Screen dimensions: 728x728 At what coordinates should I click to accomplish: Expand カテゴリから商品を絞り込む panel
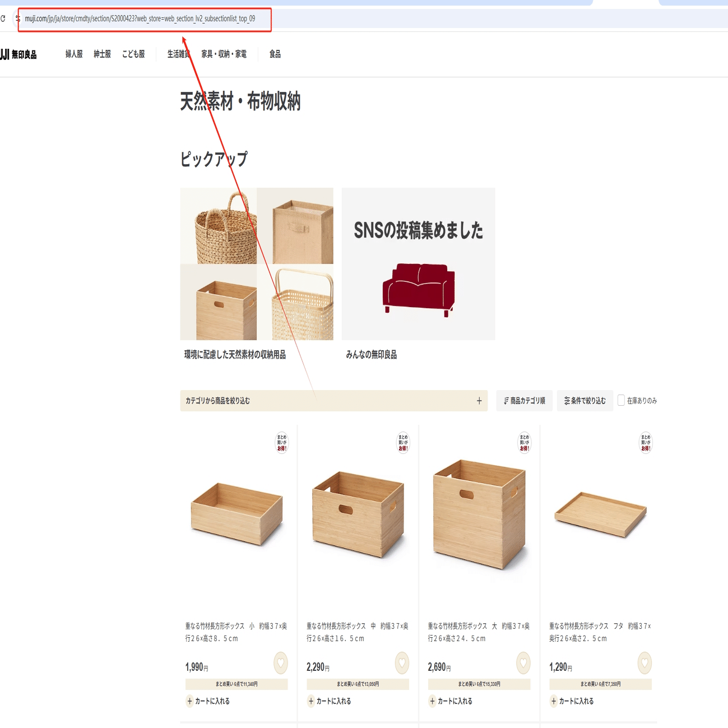coord(334,401)
